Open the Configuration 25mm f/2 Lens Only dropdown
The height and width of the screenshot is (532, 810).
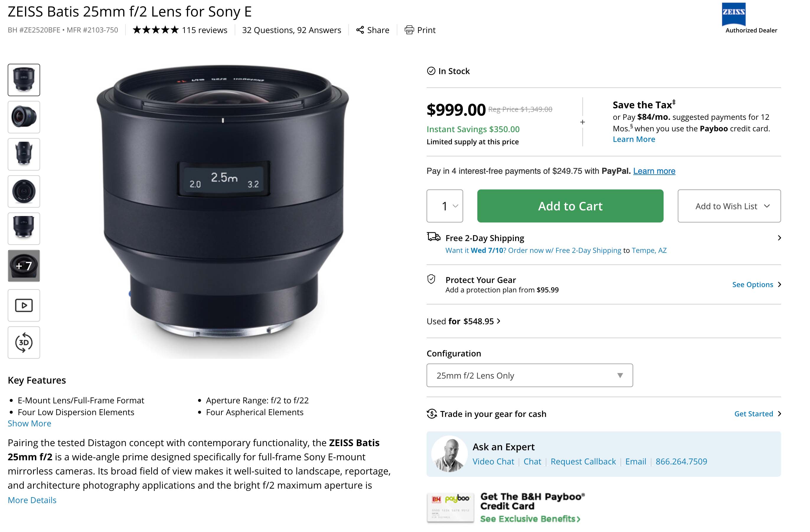[530, 375]
